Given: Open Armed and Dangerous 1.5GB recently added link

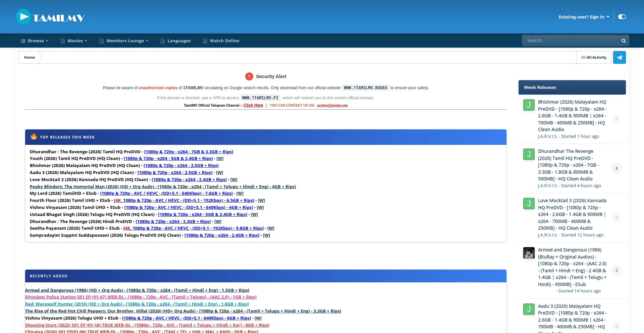Looking at the screenshot, I should coord(137,290).
